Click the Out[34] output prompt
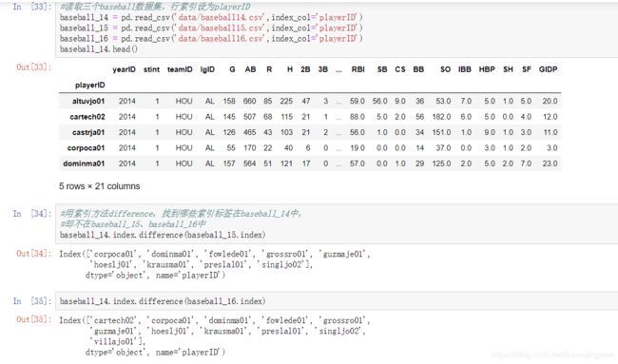618x364 pixels. coord(34,254)
